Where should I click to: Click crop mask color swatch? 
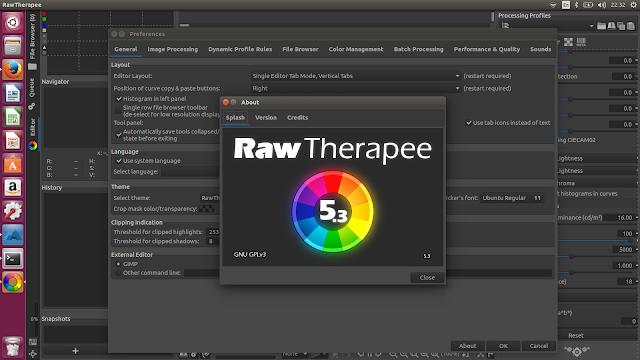click(x=207, y=209)
